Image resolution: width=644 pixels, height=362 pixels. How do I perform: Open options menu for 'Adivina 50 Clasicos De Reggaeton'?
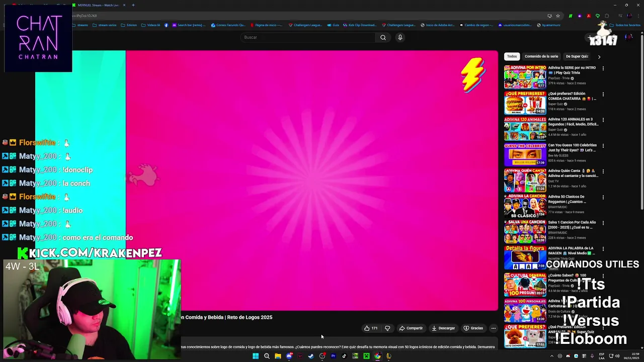pyautogui.click(x=603, y=197)
